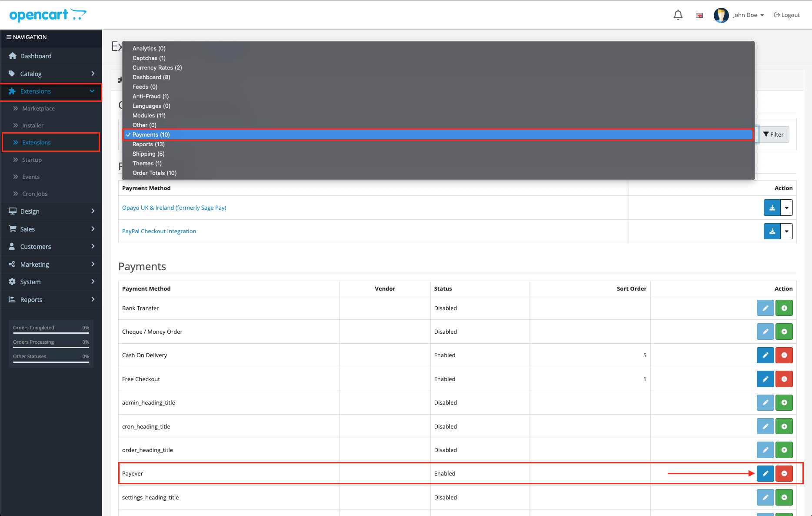Expand the Design menu

(x=51, y=211)
